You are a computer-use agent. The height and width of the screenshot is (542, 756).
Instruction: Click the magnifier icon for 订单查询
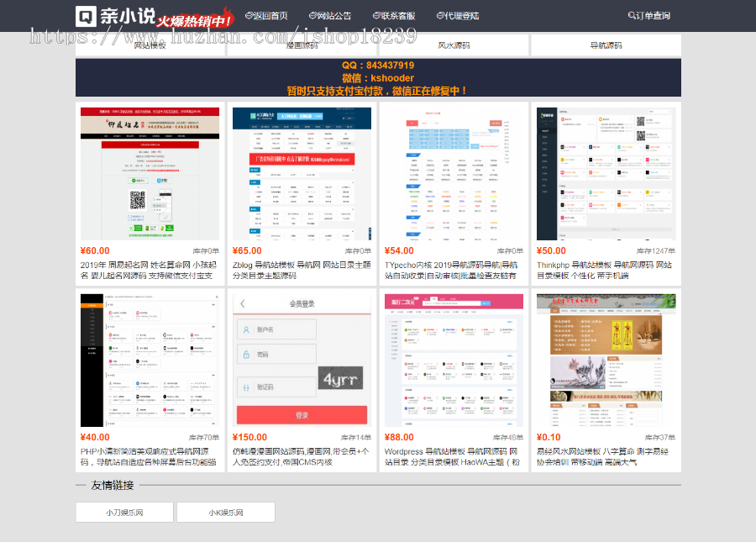tap(633, 15)
